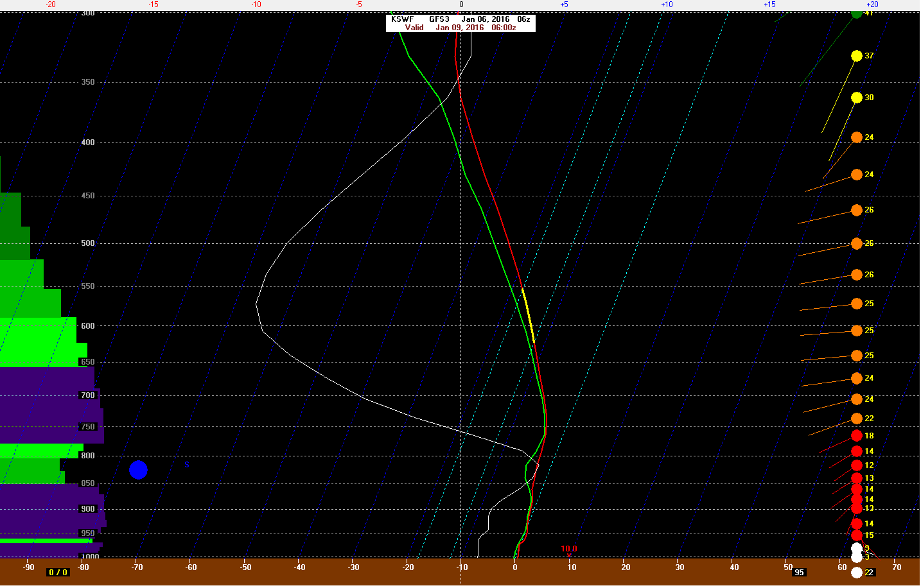Viewport: 921px width, 588px height.
Task: Click the small blue S marker
Action: [187, 465]
